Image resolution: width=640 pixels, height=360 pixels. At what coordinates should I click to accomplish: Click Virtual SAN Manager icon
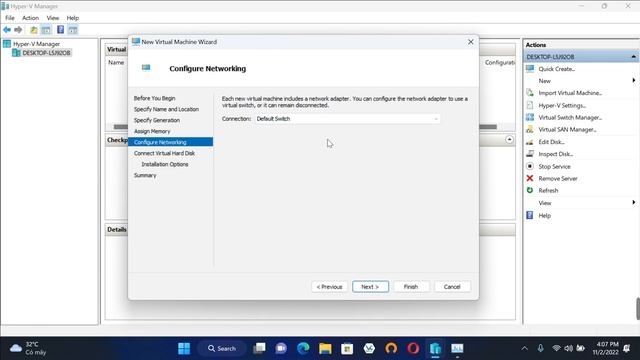530,129
